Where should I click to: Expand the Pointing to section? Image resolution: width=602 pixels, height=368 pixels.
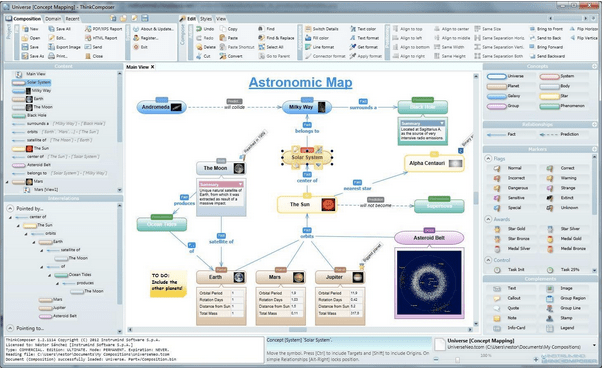coord(10,328)
